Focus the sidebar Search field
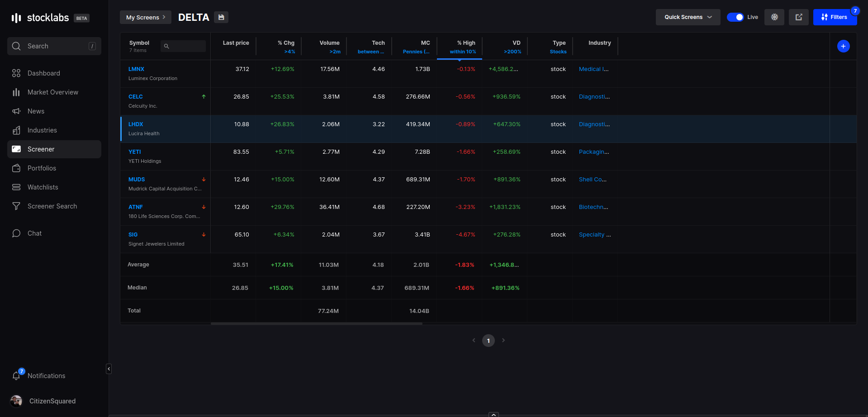 [x=54, y=46]
